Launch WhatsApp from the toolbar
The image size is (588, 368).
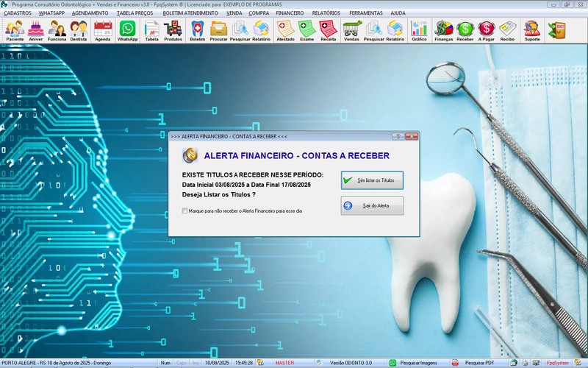pyautogui.click(x=127, y=30)
